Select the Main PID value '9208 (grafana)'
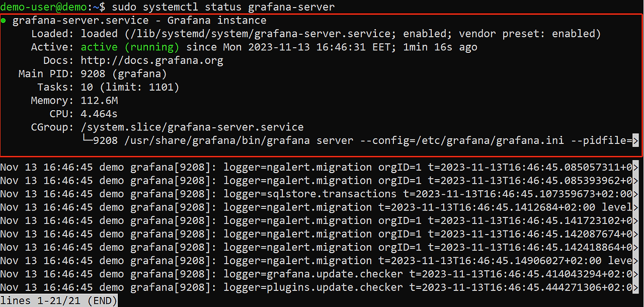Image resolution: width=644 pixels, height=307 pixels. point(124,74)
